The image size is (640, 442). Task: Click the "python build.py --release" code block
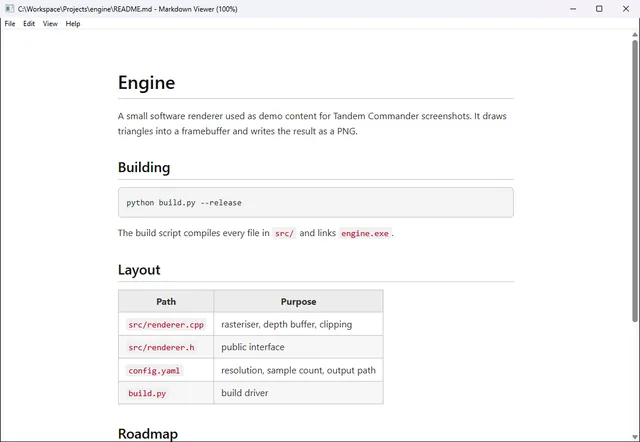[x=316, y=202]
